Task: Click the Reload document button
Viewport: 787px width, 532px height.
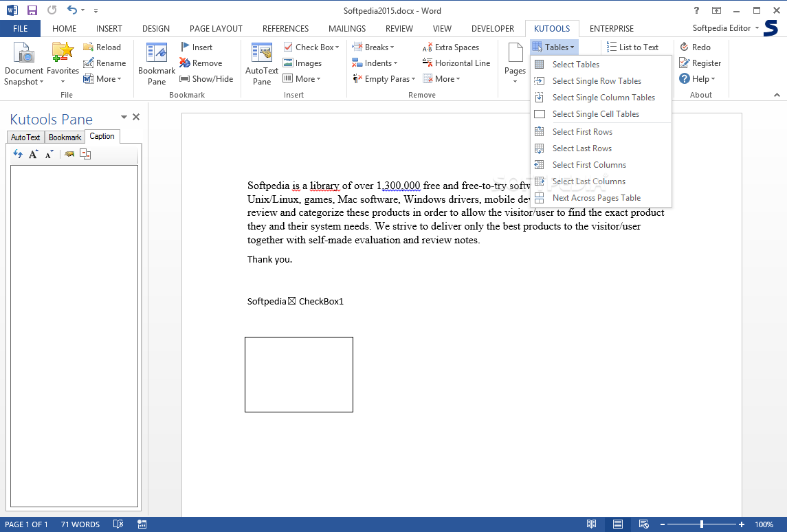Action: point(102,47)
